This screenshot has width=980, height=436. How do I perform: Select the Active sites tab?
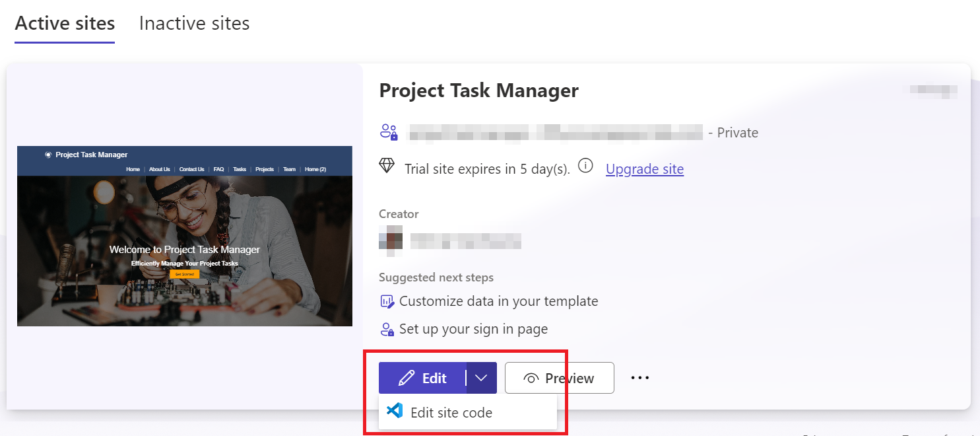[x=64, y=22]
